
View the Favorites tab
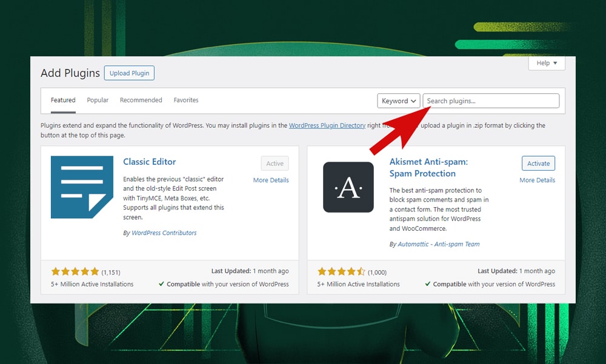pyautogui.click(x=185, y=100)
